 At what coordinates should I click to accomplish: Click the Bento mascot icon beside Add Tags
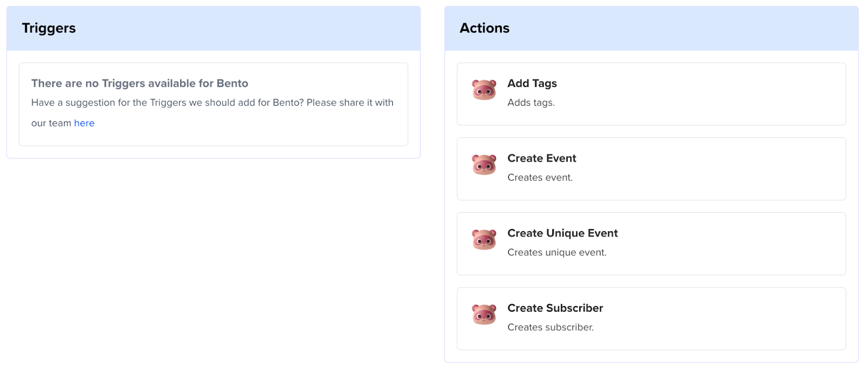tap(484, 90)
